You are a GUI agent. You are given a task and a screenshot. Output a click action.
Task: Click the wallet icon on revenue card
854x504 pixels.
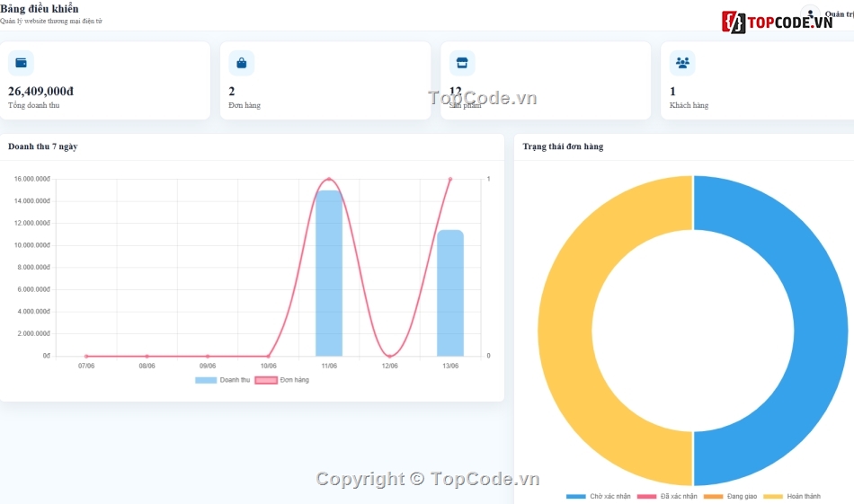point(21,63)
